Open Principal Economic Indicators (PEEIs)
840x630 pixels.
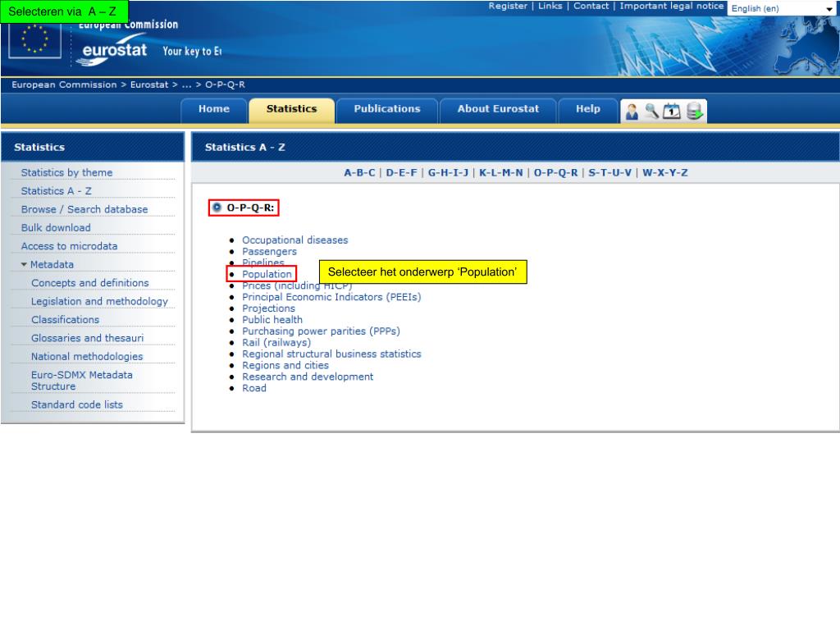point(331,297)
